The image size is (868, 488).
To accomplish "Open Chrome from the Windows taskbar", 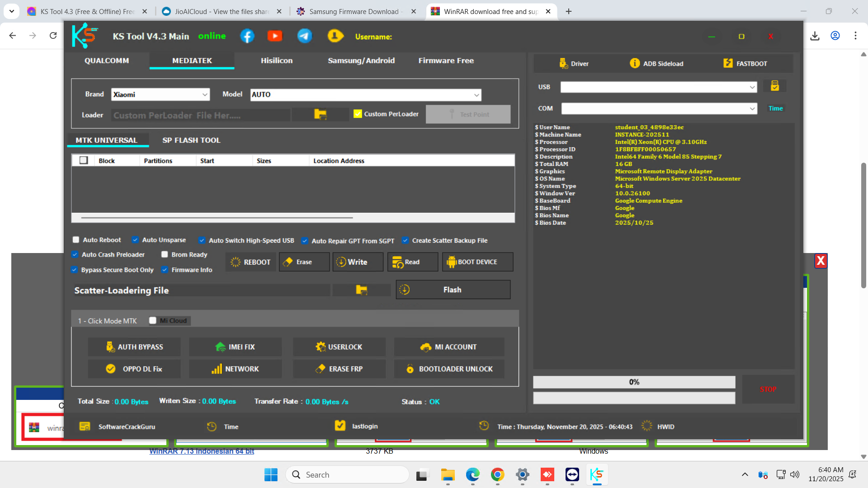I will coord(497,475).
